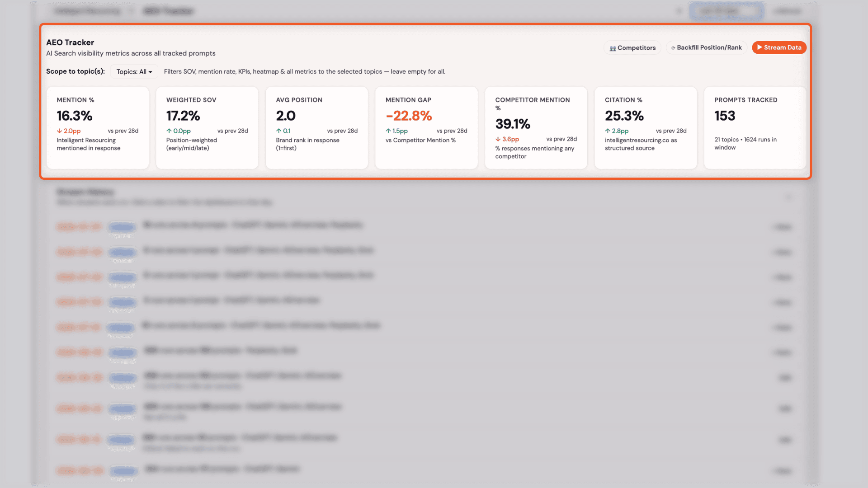Click the up-arrow 2.8pp change indicator

pos(617,131)
